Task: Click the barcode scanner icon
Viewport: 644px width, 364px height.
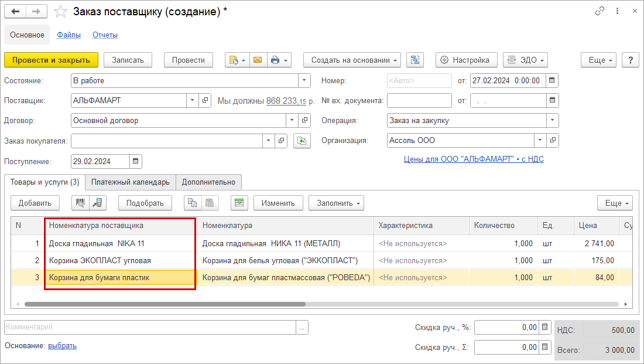Action: pos(80,203)
